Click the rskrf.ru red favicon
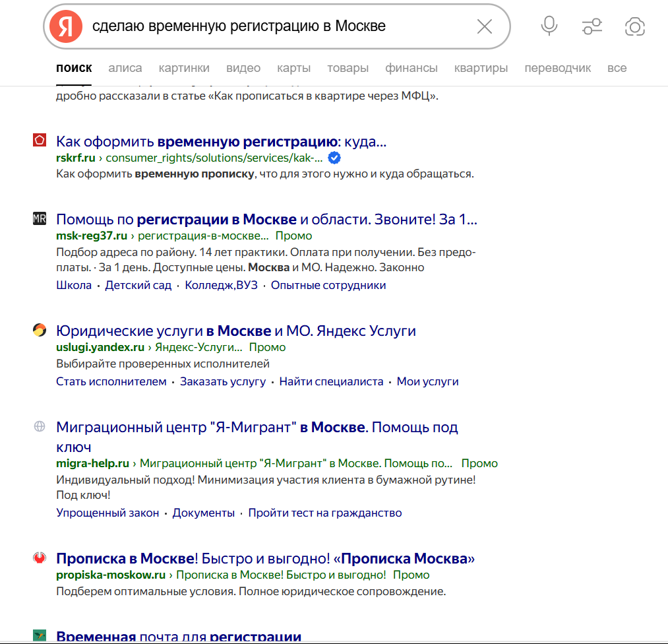The image size is (668, 644). (x=40, y=140)
